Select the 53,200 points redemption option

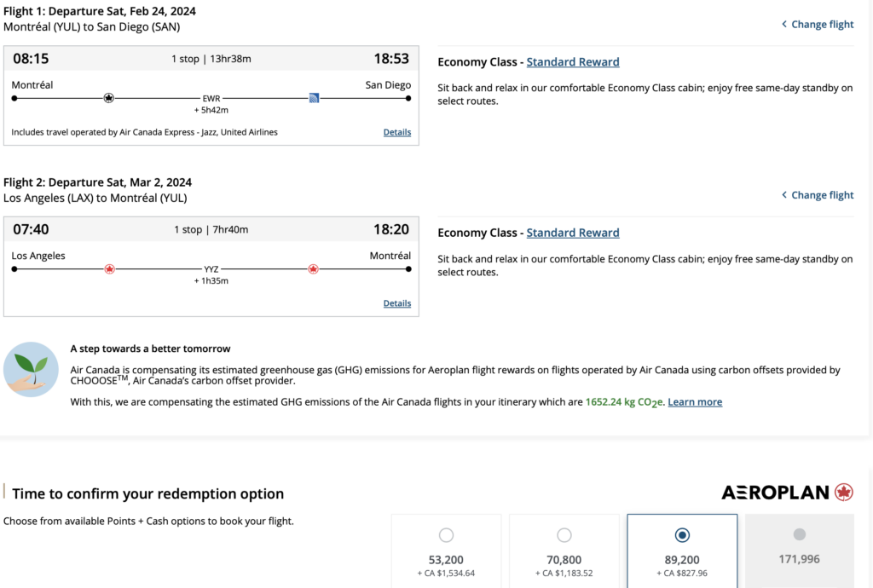[x=446, y=535]
